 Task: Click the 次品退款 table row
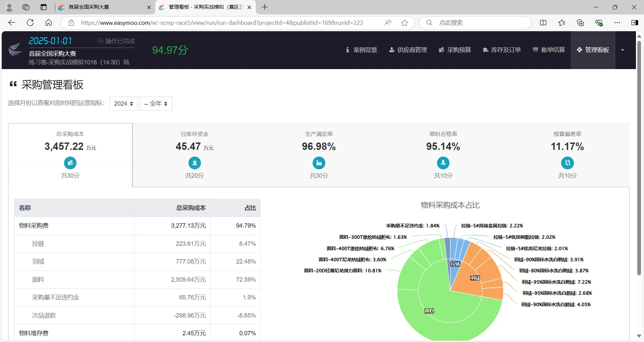[x=138, y=316]
